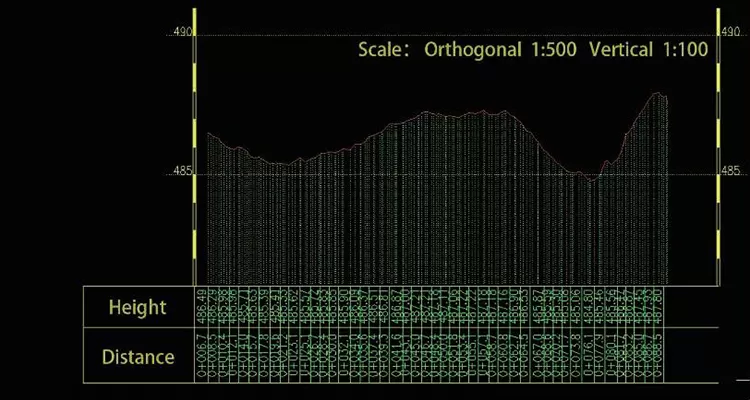
Task: Pick the lowest dip of the terrain profile
Action: pyautogui.click(x=592, y=180)
